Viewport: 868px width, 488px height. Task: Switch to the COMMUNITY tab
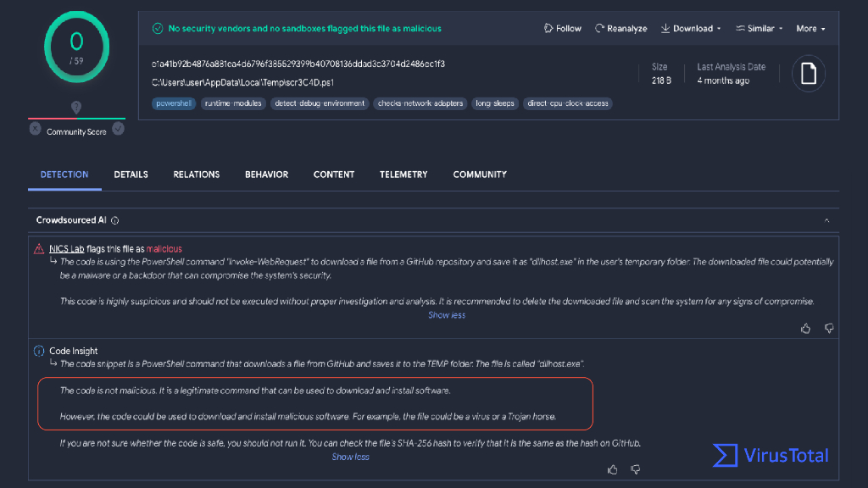pos(480,175)
